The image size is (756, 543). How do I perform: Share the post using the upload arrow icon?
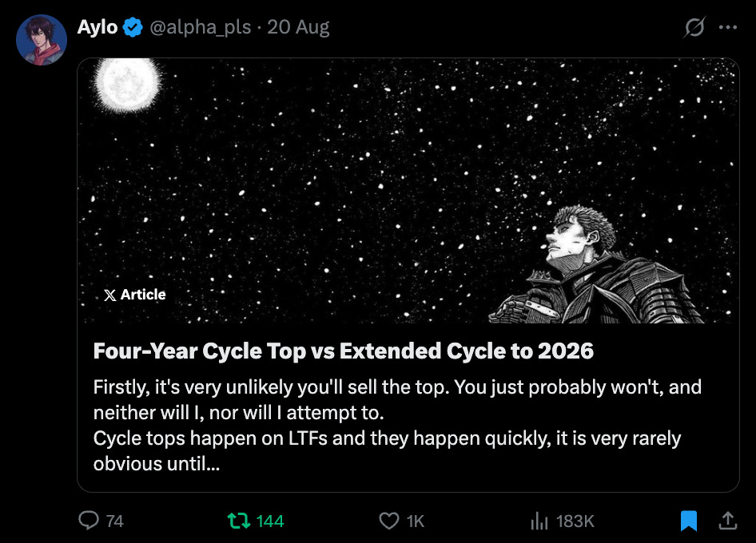(727, 521)
